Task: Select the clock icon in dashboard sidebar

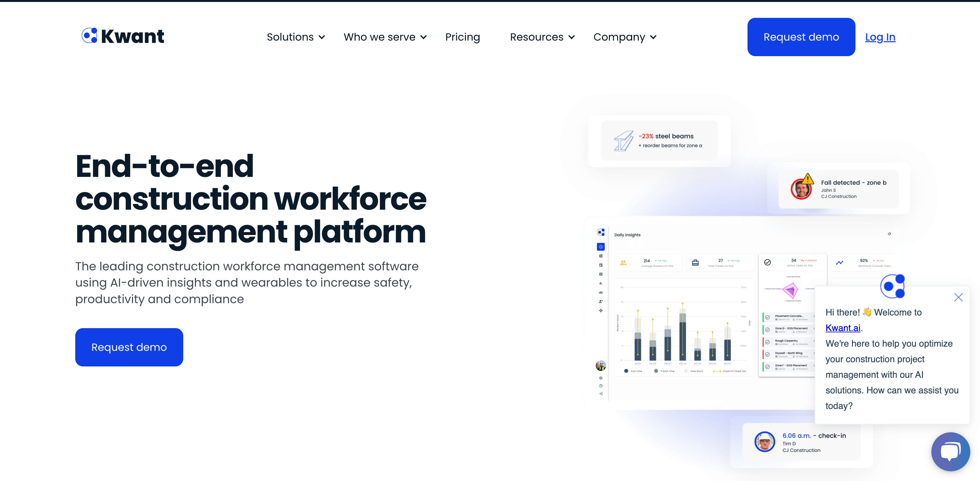Action: 601,247
